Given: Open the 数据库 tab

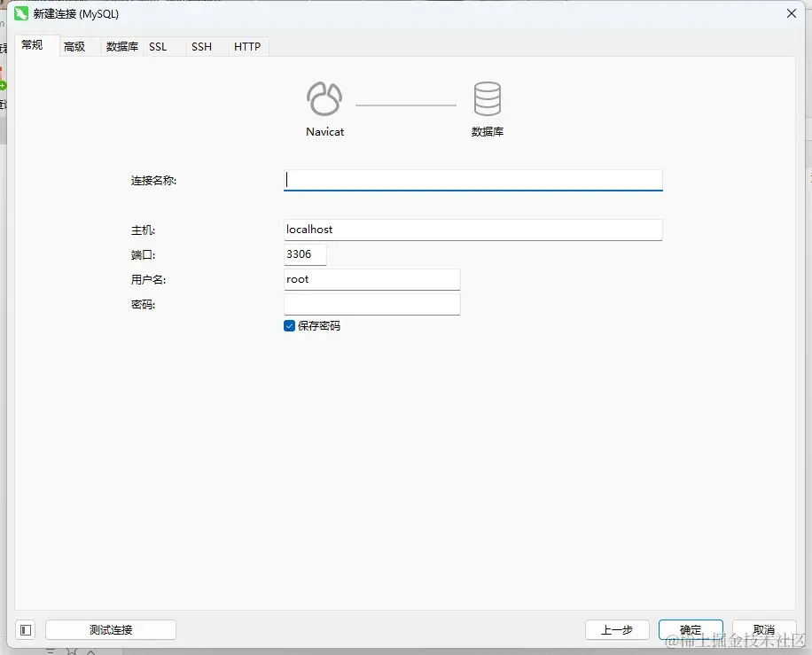Looking at the screenshot, I should (121, 47).
